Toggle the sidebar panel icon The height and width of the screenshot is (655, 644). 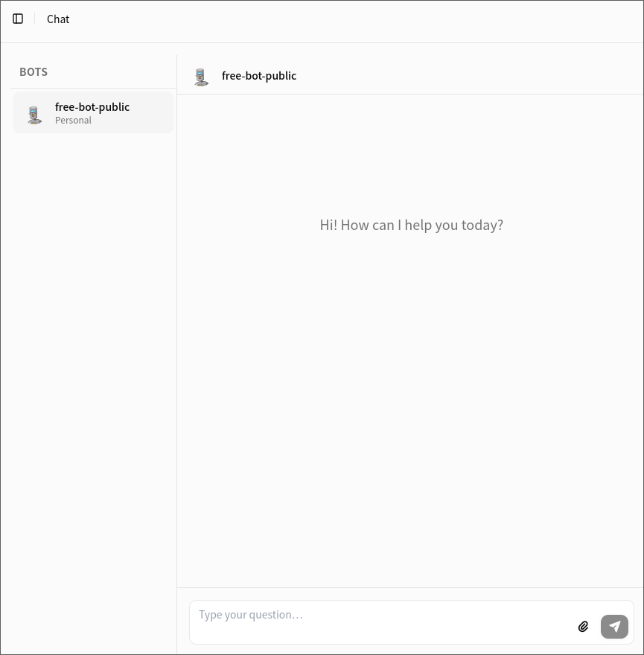[x=18, y=19]
